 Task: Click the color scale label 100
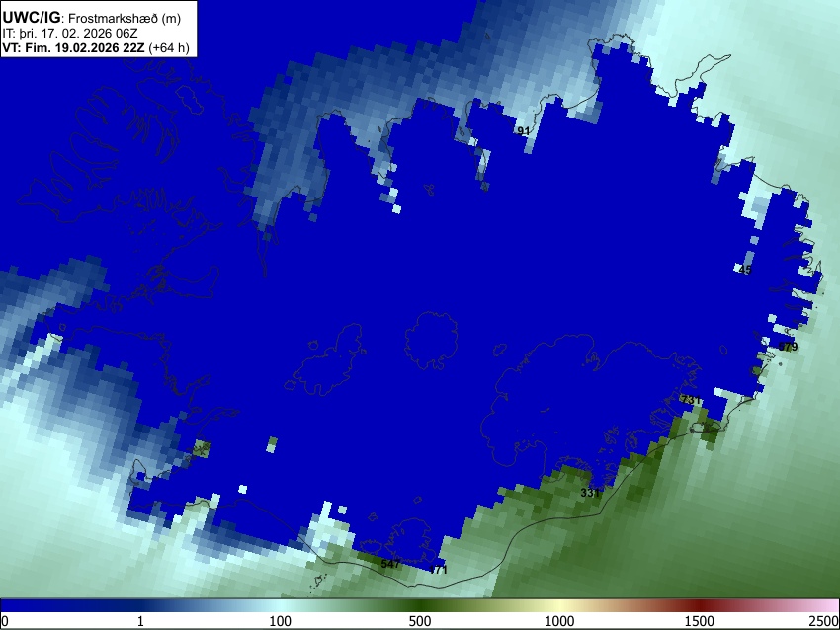pyautogui.click(x=281, y=621)
